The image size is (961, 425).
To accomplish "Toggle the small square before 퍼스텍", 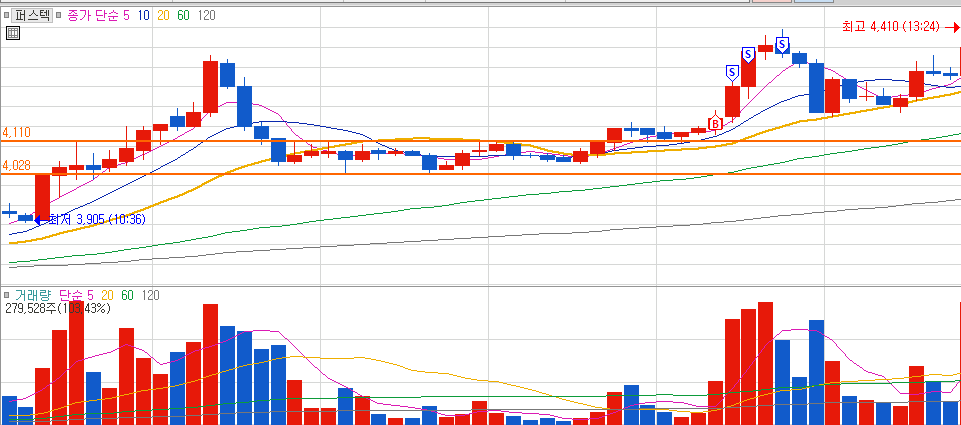I will tap(6, 15).
